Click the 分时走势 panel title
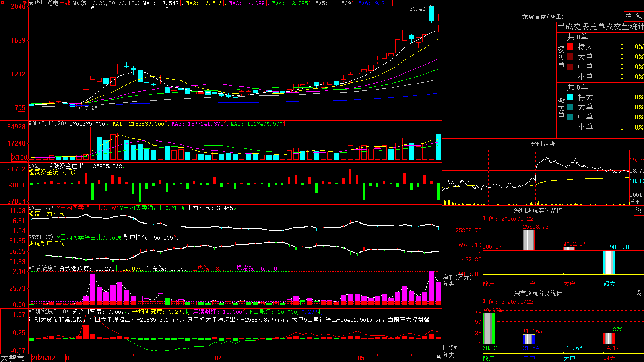The height and width of the screenshot is (362, 644). click(543, 144)
